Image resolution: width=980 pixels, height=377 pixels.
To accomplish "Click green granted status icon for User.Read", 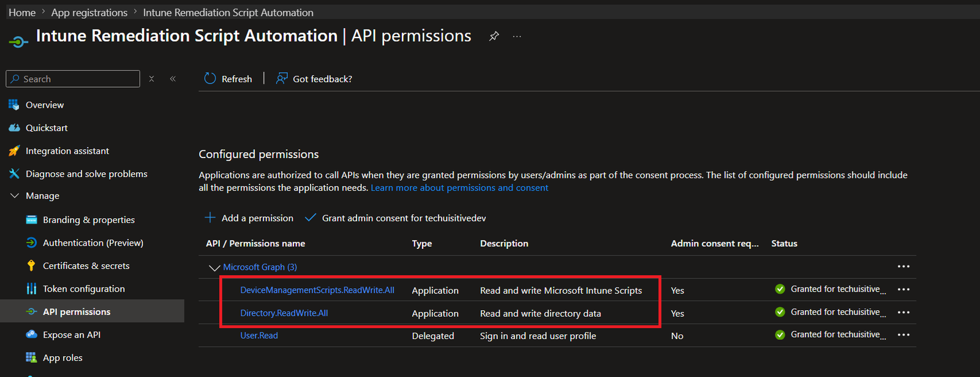I will pos(780,335).
